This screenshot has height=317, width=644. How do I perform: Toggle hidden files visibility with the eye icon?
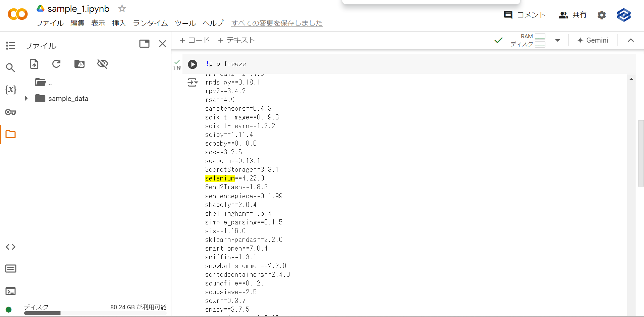(x=102, y=64)
